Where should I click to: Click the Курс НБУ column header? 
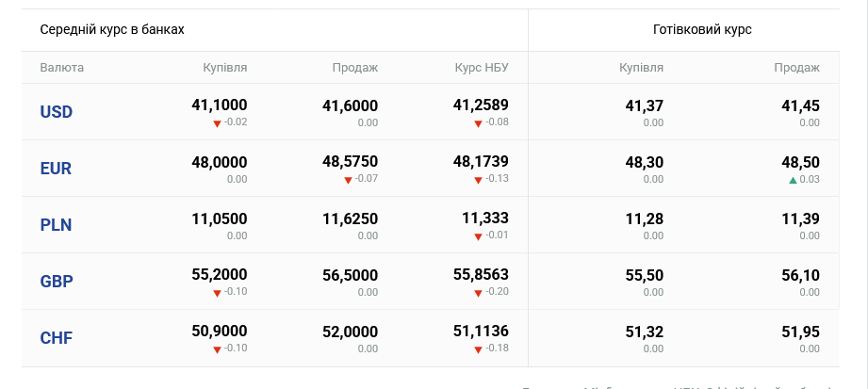point(481,68)
